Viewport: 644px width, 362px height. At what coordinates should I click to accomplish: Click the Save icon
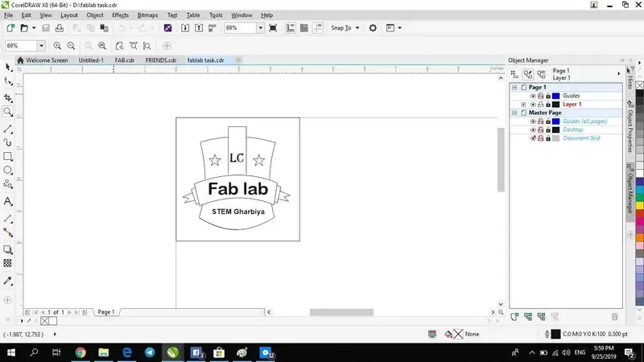(x=46, y=28)
